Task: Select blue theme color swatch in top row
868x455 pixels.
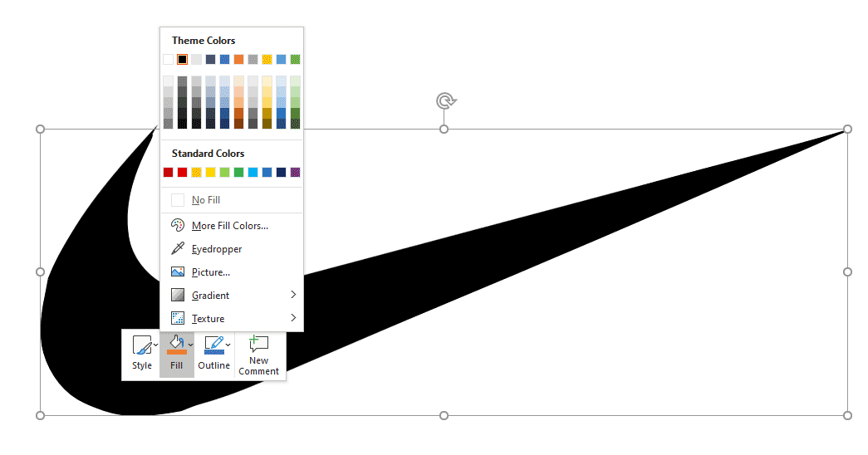Action: 225,59
